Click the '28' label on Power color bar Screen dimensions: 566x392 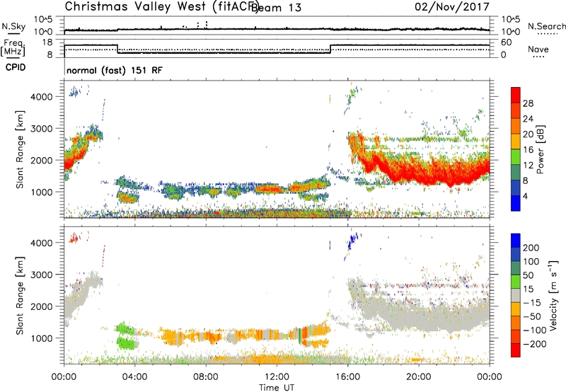click(528, 103)
